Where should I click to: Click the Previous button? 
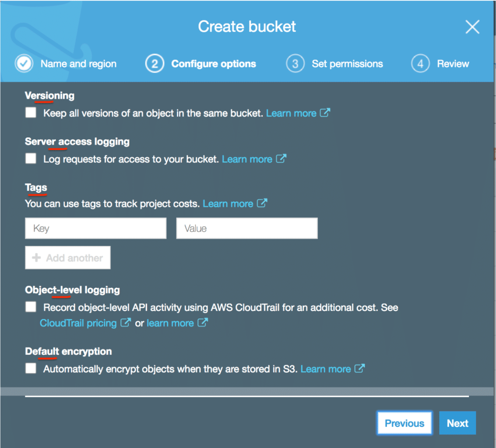[x=404, y=423]
